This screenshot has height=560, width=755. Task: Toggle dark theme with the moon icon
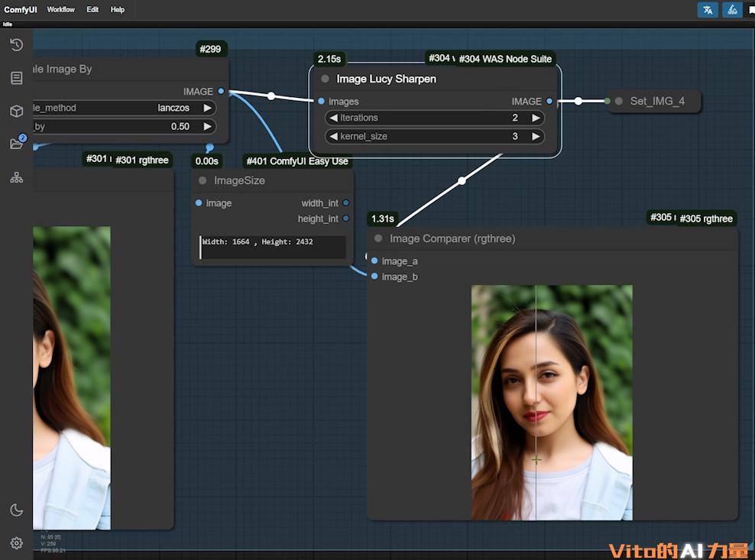16,510
